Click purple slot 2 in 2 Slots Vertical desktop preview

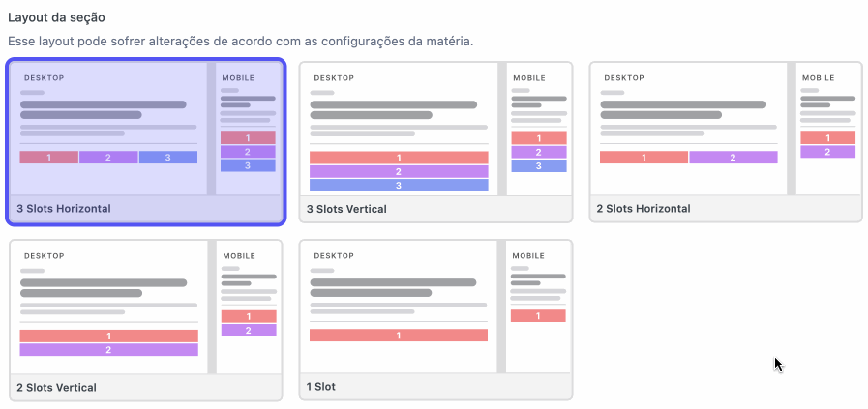(x=109, y=350)
